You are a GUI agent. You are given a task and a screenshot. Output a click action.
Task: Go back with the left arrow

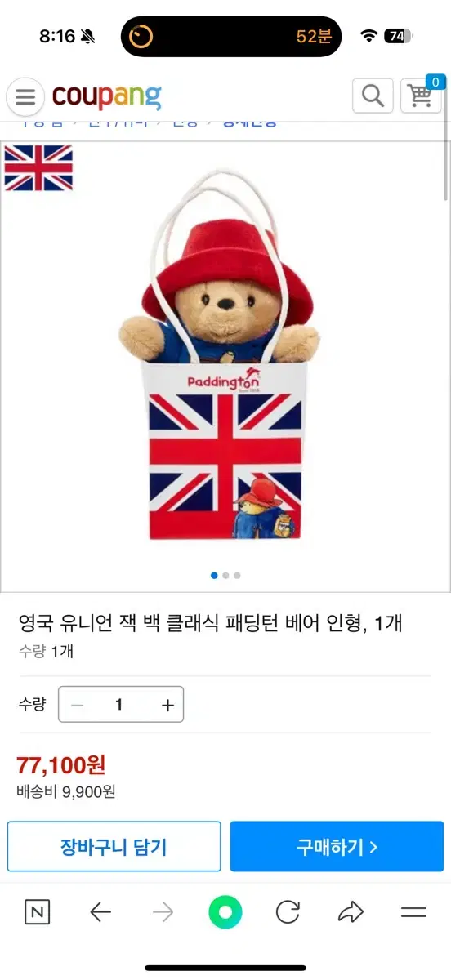(x=100, y=912)
